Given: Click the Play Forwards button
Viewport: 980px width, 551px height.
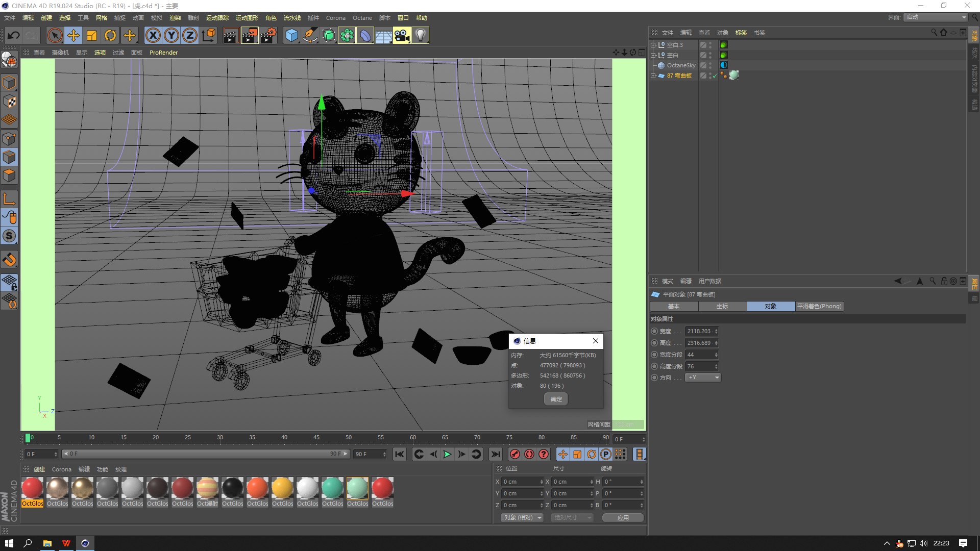Looking at the screenshot, I should [447, 454].
